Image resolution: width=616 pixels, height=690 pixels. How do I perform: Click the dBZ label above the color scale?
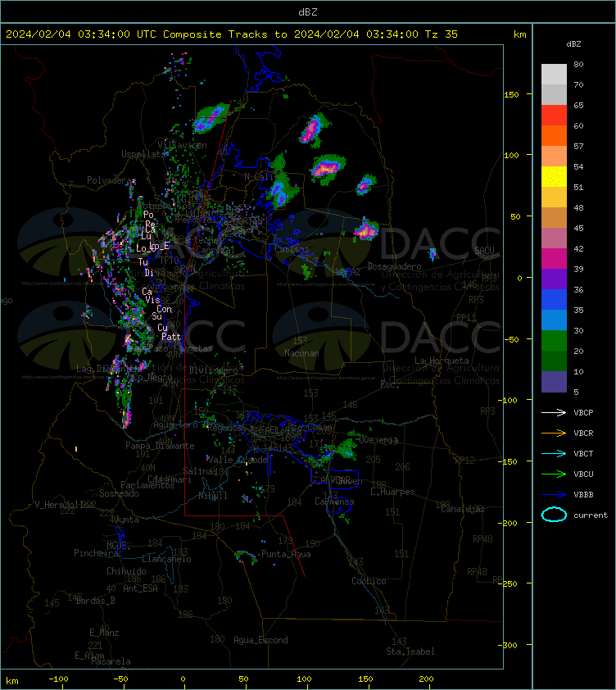573,44
